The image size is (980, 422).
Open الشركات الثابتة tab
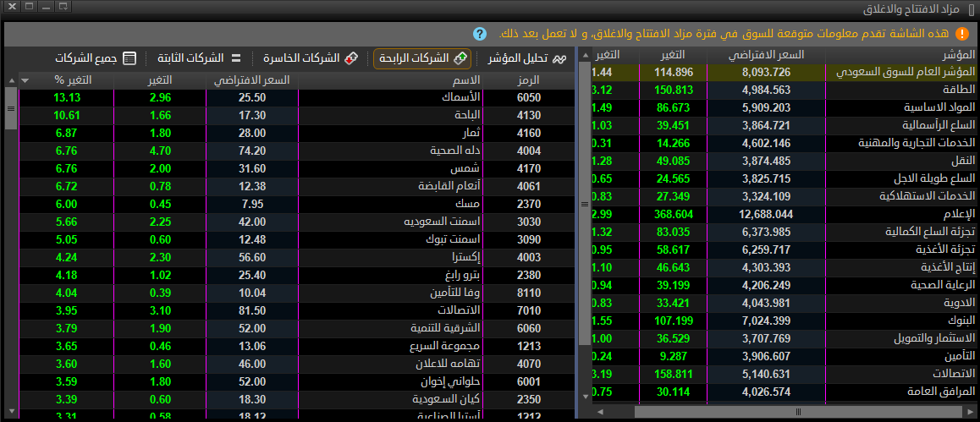(x=200, y=58)
